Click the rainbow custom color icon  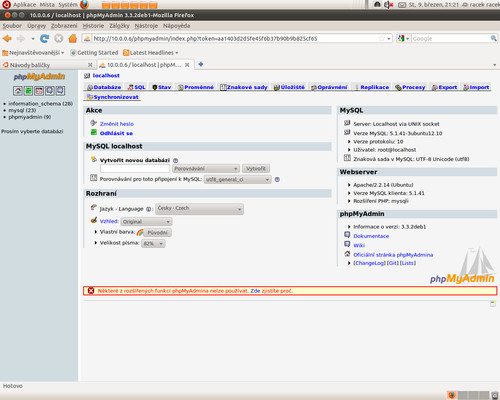(x=140, y=232)
